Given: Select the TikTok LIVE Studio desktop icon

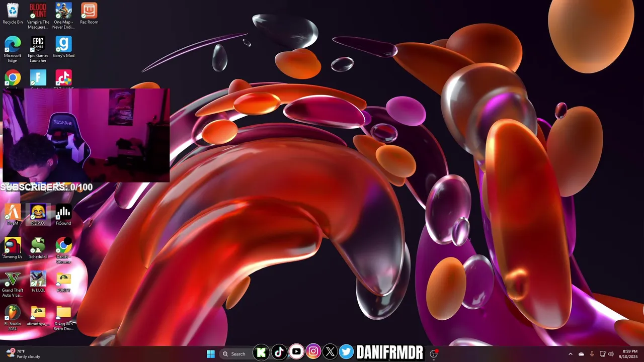Looking at the screenshot, I should [x=63, y=78].
